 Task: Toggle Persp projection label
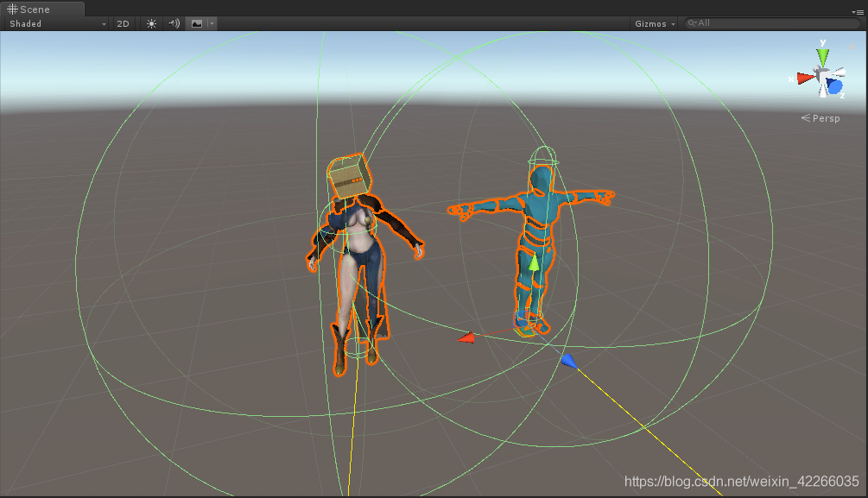pyautogui.click(x=820, y=118)
